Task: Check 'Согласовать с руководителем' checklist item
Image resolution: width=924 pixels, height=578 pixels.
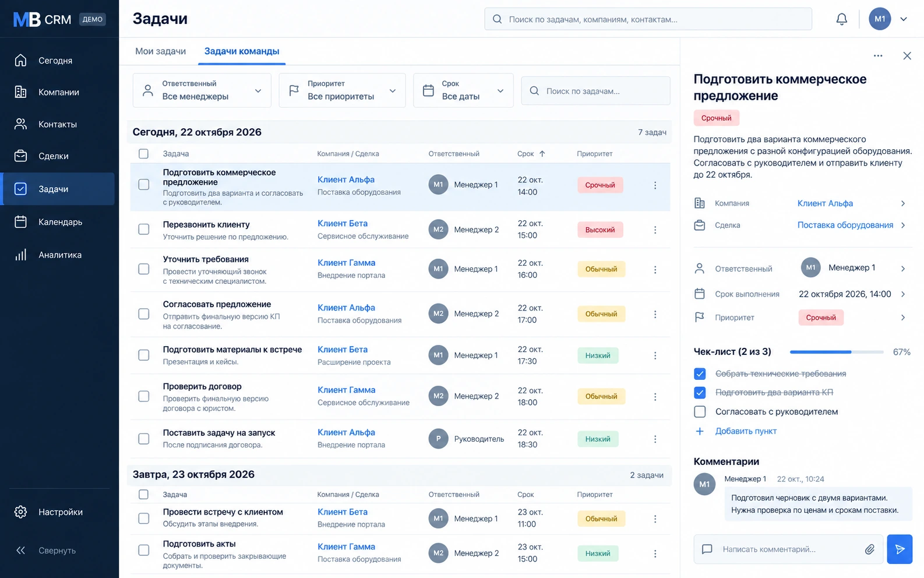Action: click(x=700, y=412)
